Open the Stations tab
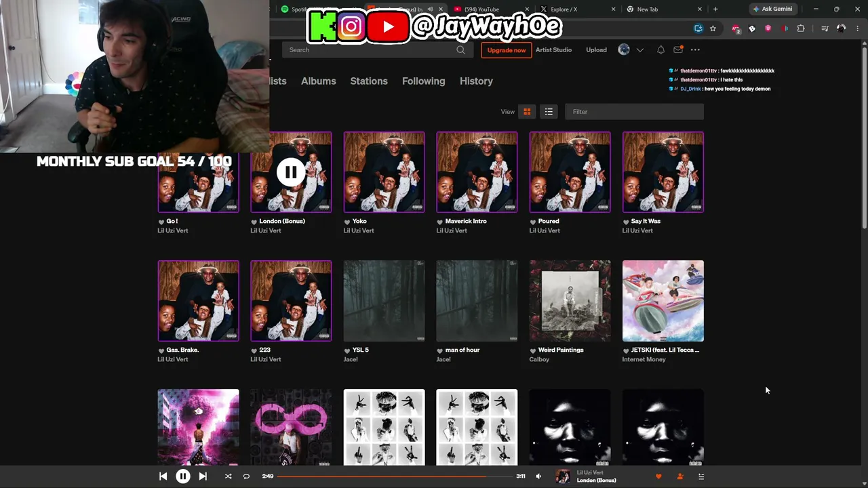868x488 pixels. click(369, 81)
